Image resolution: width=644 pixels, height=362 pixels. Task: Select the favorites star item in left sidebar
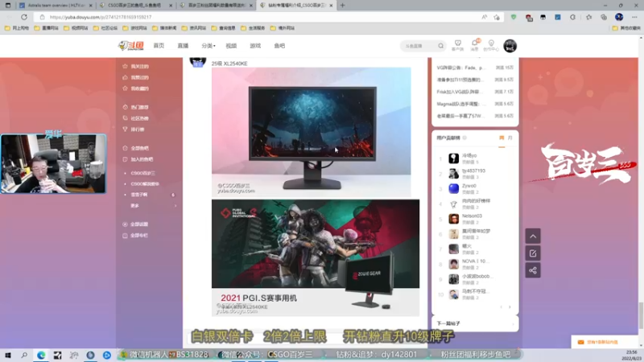click(x=136, y=88)
